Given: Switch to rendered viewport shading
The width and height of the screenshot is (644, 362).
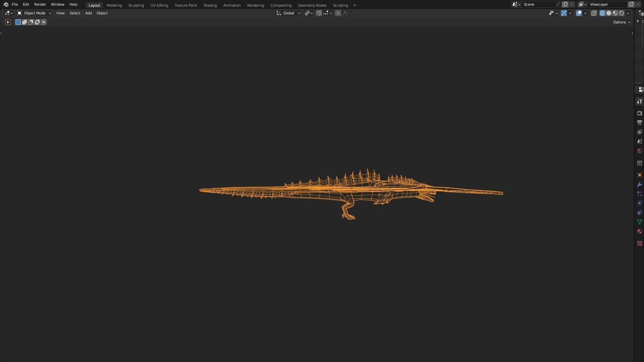Looking at the screenshot, I should tap(622, 13).
